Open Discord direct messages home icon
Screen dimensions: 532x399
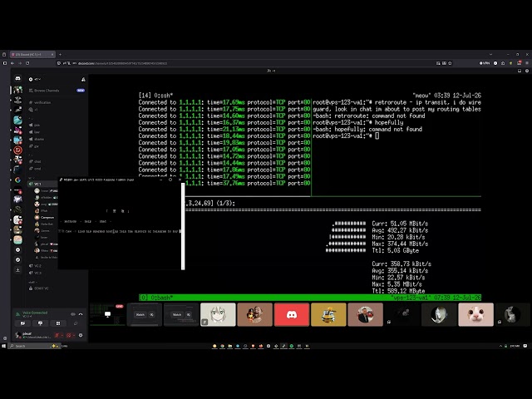pyautogui.click(x=17, y=78)
